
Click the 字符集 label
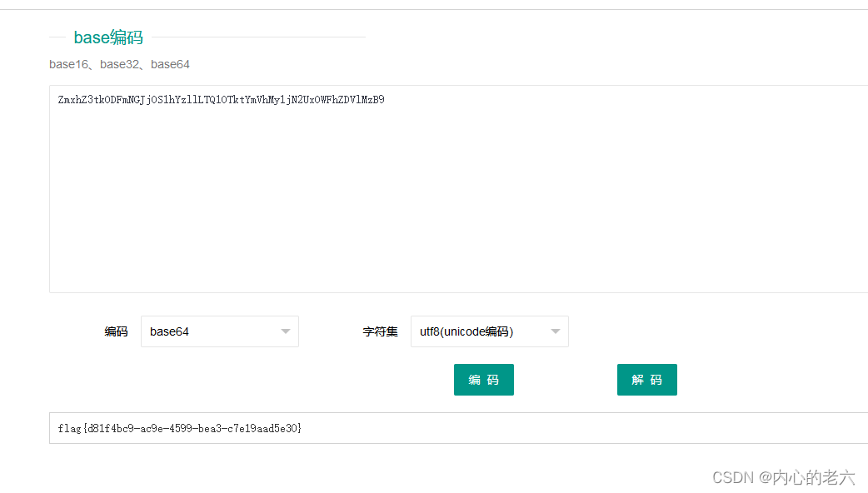(381, 331)
